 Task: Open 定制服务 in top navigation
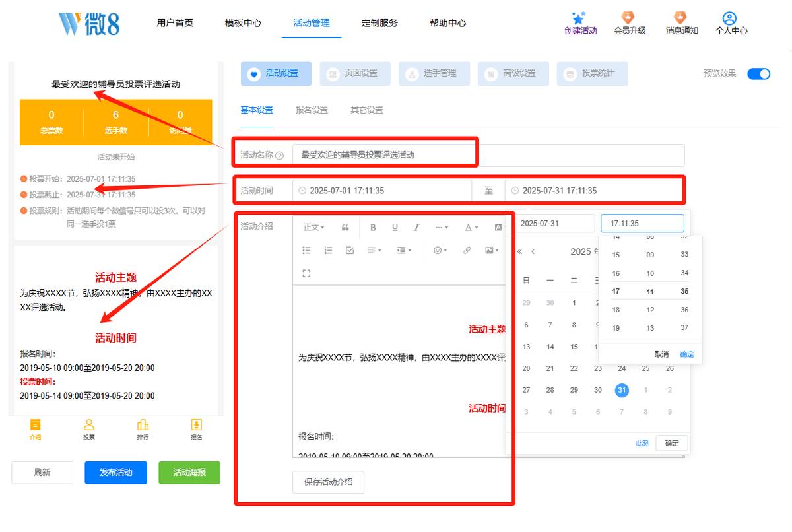(x=379, y=23)
